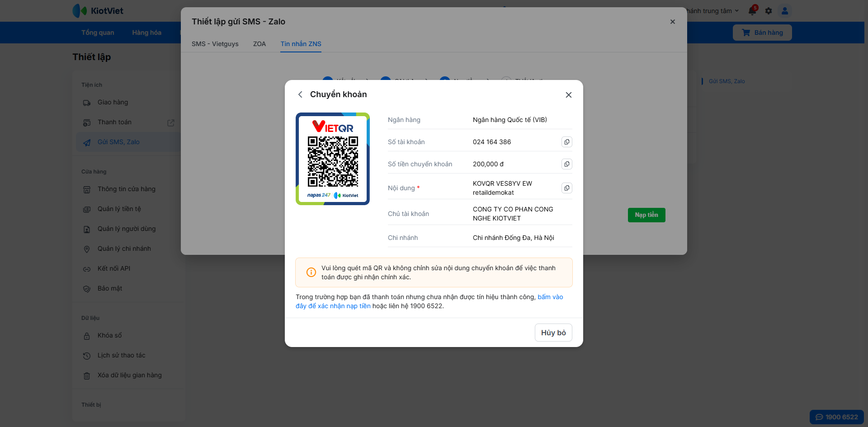Select the Tin nhắn ZNS tab
The width and height of the screenshot is (868, 427).
coord(301,44)
